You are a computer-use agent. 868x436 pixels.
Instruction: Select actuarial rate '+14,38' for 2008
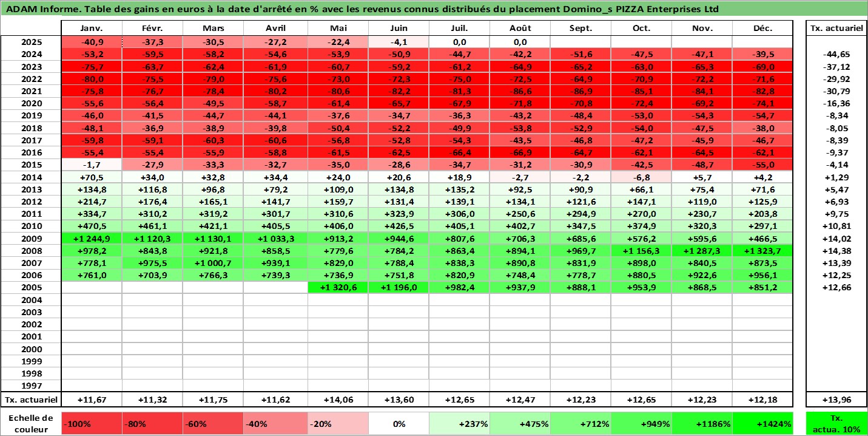pos(836,251)
